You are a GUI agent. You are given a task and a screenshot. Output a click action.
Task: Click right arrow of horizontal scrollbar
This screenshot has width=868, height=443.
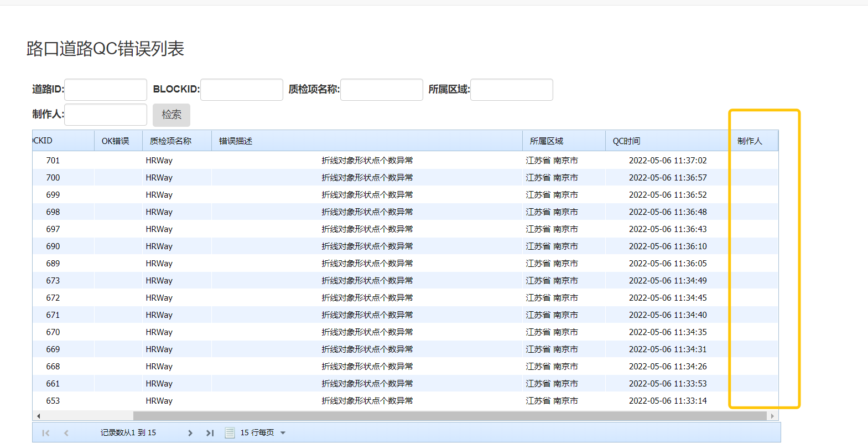tap(773, 416)
